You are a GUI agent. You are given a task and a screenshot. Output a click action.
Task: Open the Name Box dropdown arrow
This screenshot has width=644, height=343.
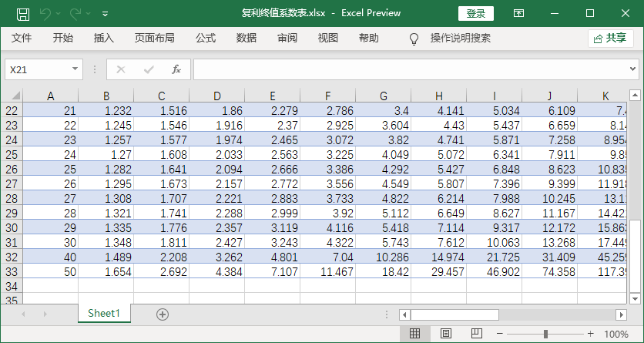(x=75, y=69)
